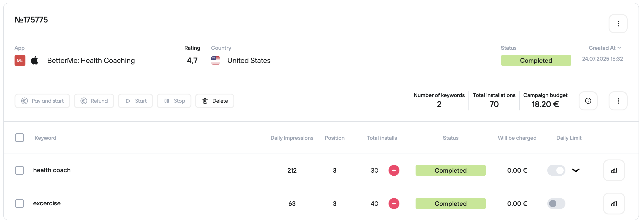Open three-dot menu beside the info icon
The width and height of the screenshot is (644, 224).
(x=618, y=101)
